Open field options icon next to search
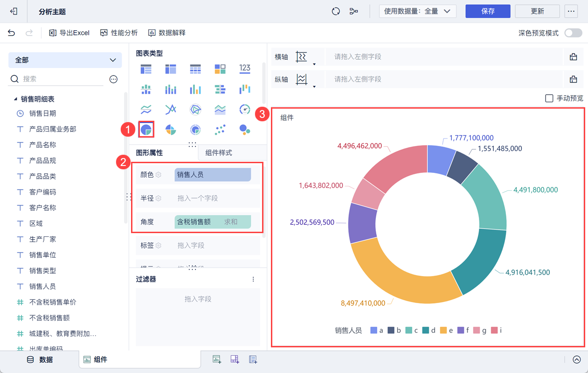The height and width of the screenshot is (373, 588). pos(113,79)
